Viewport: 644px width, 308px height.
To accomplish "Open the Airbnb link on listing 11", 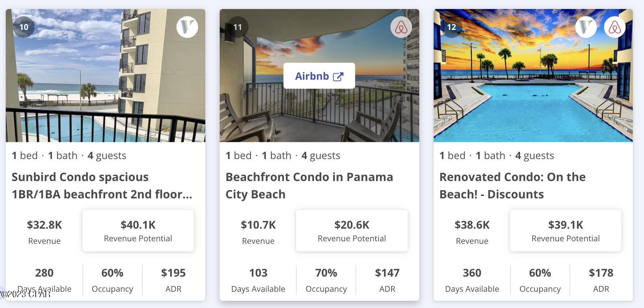I will click(319, 76).
